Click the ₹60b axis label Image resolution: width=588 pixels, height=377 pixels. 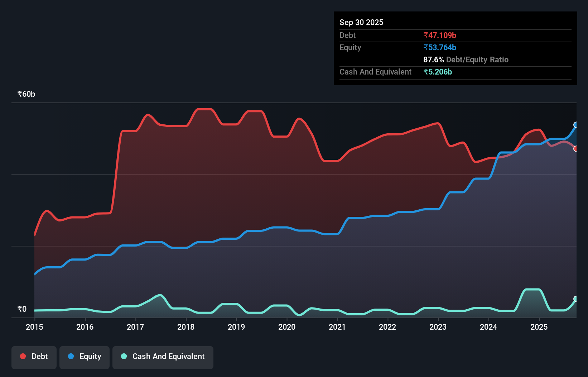pos(26,94)
